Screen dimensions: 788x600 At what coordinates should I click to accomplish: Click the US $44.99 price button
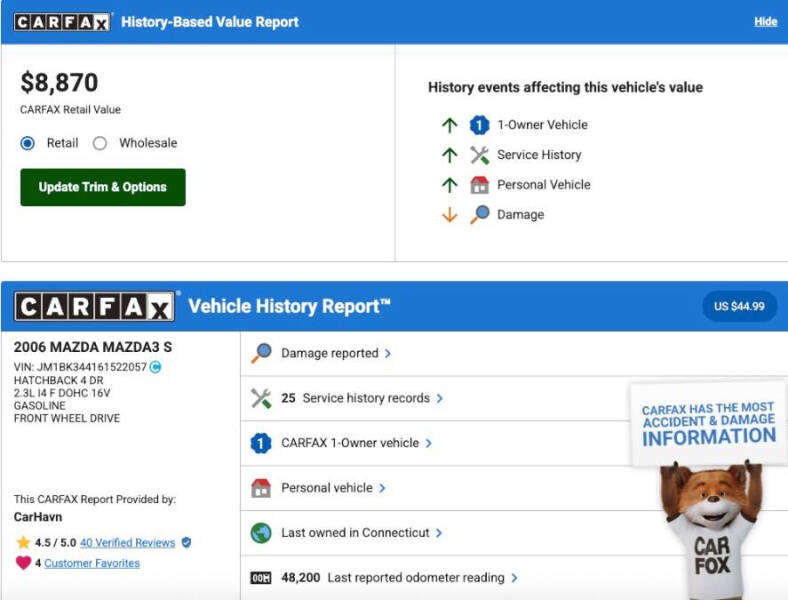(x=739, y=306)
